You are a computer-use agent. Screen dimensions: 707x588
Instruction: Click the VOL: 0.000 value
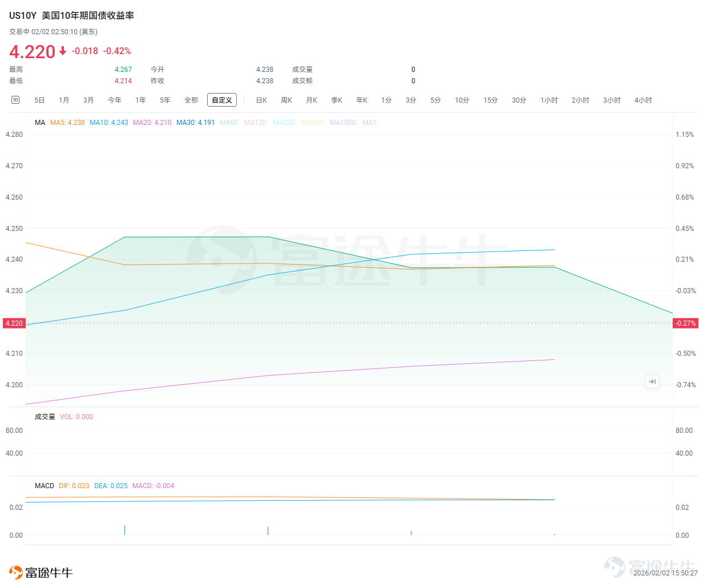[76, 417]
